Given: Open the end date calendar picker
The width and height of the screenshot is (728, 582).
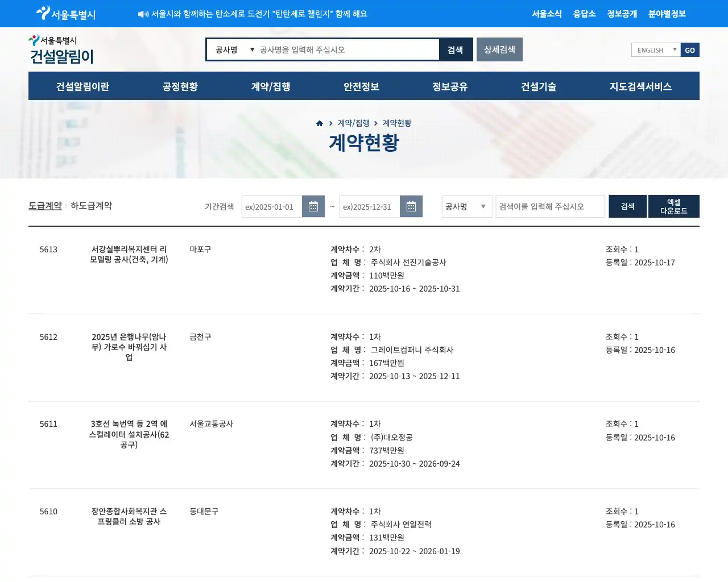Looking at the screenshot, I should (411, 206).
